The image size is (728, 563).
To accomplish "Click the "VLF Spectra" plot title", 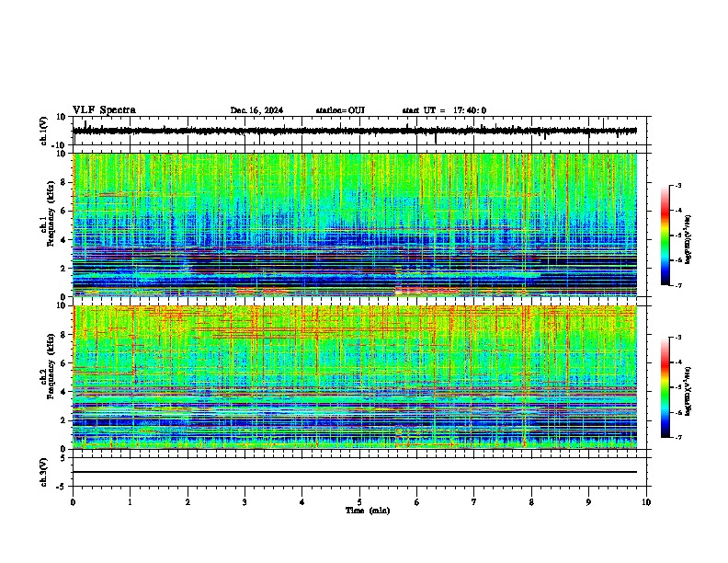I will pyautogui.click(x=104, y=110).
